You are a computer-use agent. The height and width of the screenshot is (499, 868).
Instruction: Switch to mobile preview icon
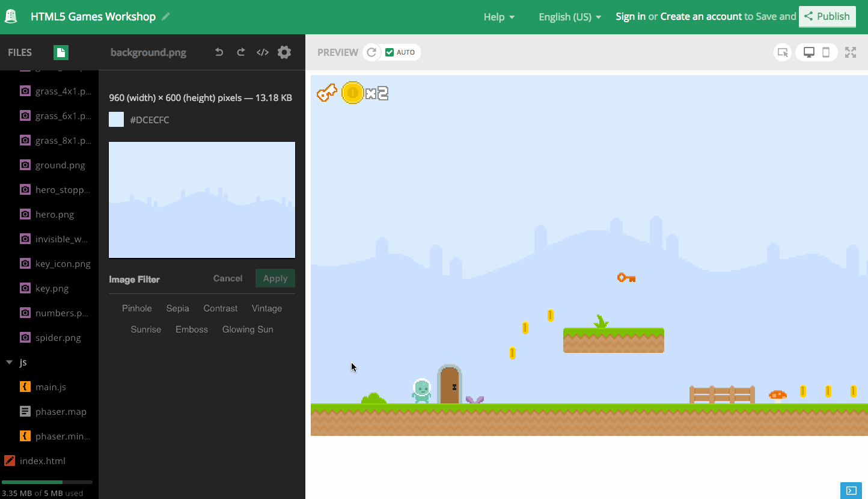[x=826, y=52]
